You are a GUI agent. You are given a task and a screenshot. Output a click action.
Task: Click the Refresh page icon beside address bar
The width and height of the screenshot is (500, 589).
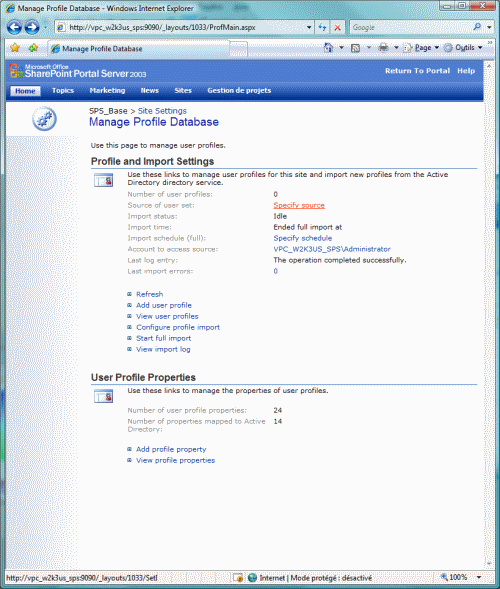pyautogui.click(x=322, y=27)
